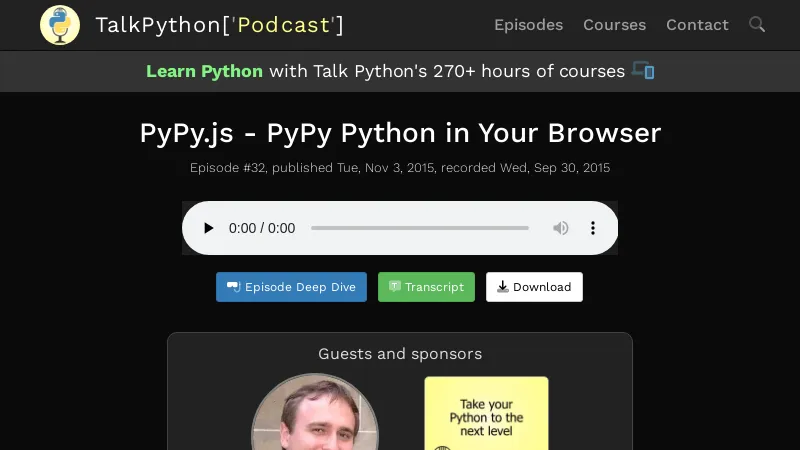800x450 pixels.
Task: Click the Talk Python microphone logo
Action: coord(60,25)
